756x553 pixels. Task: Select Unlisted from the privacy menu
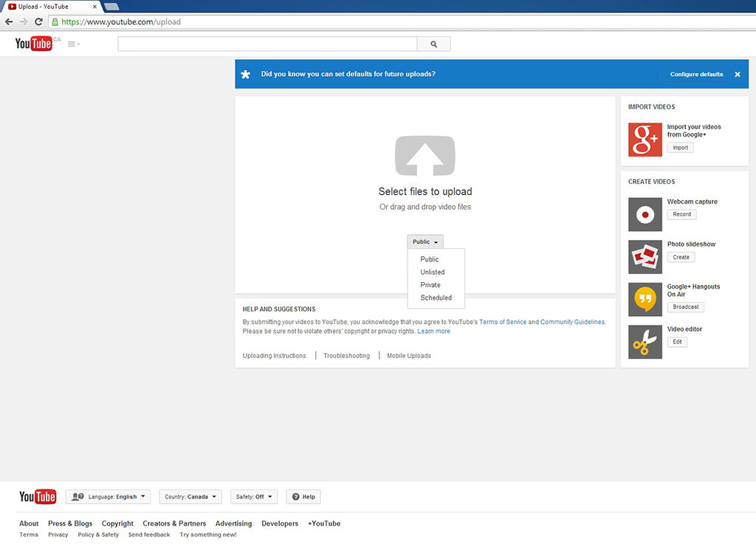pyautogui.click(x=433, y=272)
